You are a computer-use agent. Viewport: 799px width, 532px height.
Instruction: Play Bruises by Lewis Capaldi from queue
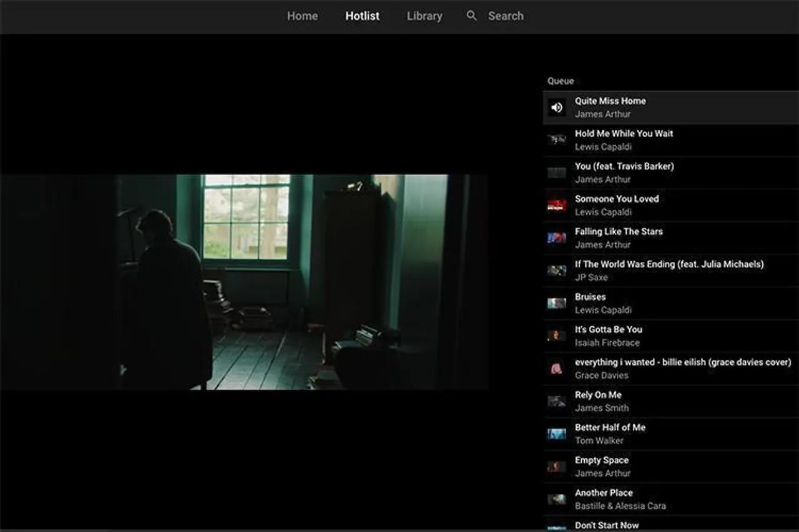coord(591,297)
